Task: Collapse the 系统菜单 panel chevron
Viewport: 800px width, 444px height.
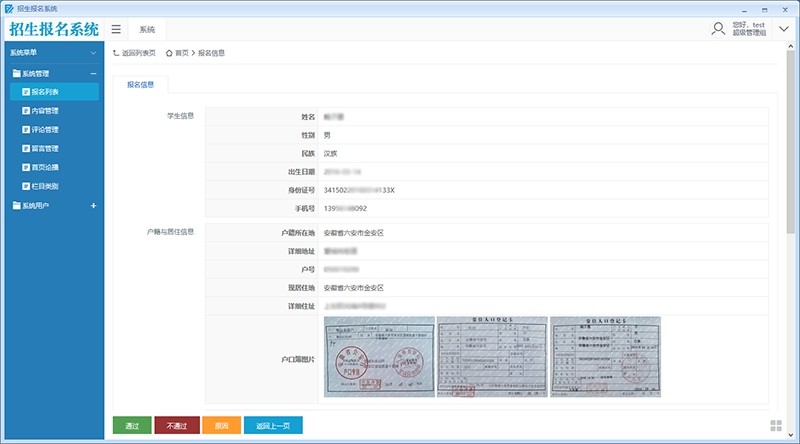Action: 93,53
